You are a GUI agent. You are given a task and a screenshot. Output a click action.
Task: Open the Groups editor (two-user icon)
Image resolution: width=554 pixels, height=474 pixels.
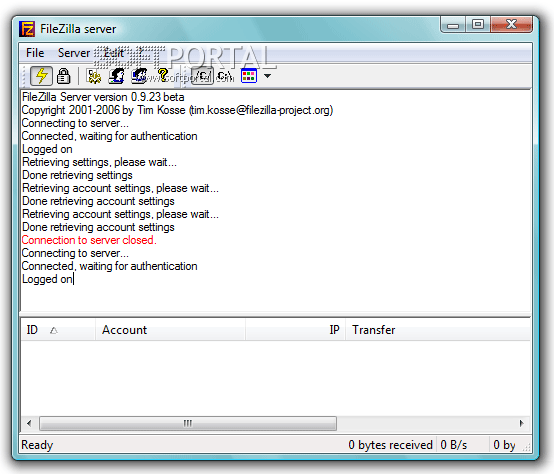pos(139,76)
